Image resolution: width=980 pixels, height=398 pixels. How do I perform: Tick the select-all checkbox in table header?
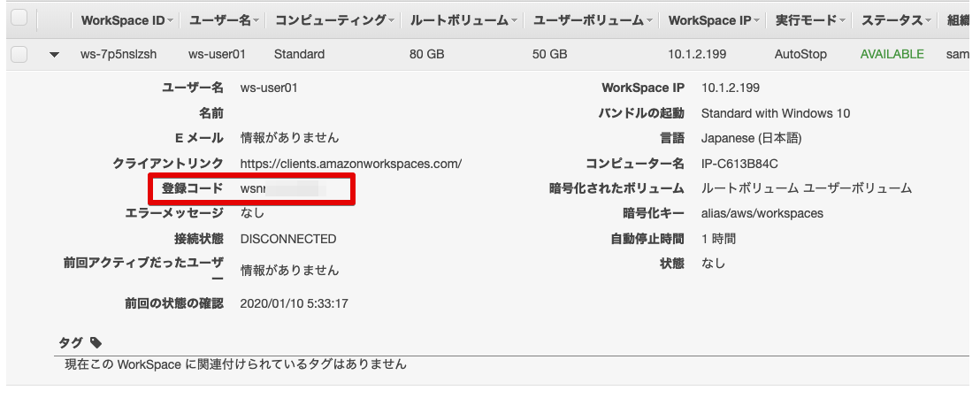coord(19,19)
